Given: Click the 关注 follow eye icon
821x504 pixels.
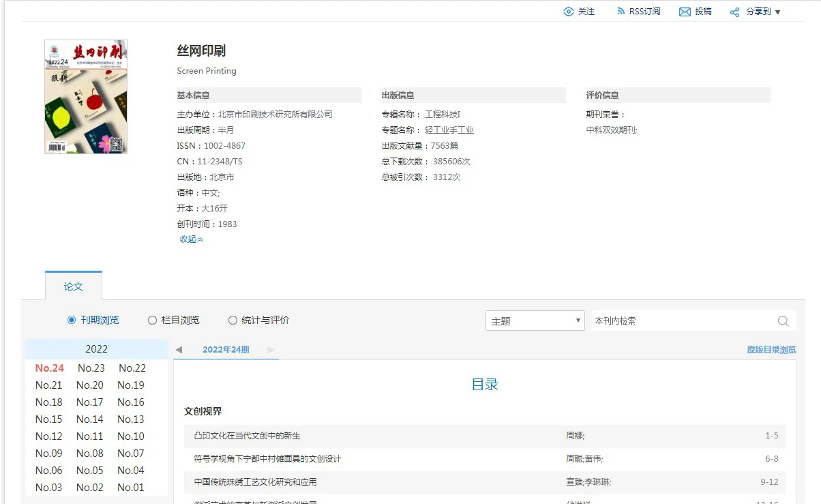Looking at the screenshot, I should [568, 11].
